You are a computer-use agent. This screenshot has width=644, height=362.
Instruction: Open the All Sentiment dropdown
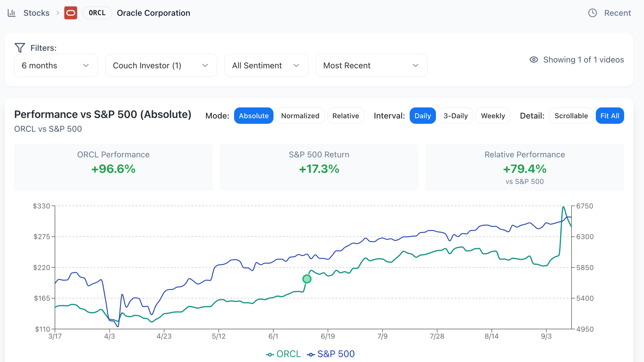pyautogui.click(x=266, y=65)
